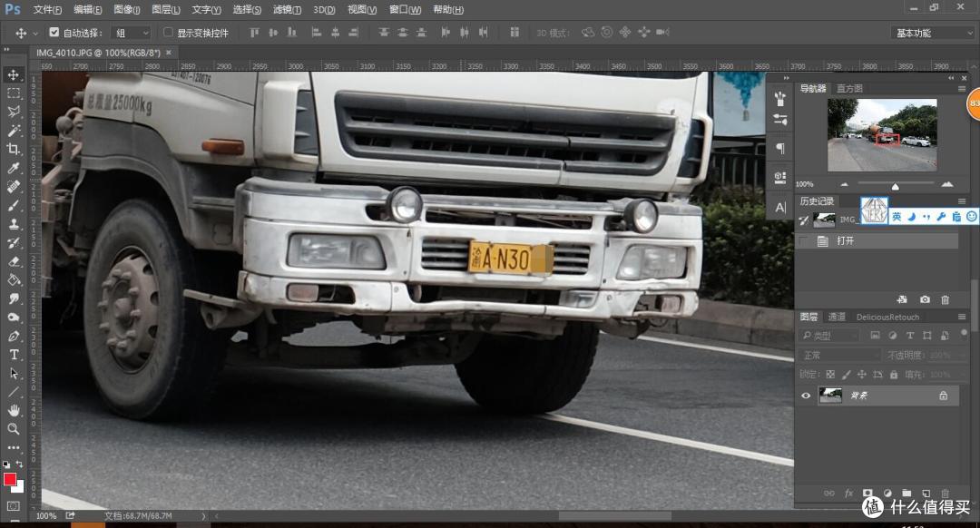The width and height of the screenshot is (980, 528).
Task: Switch to the 直方图 panel tab
Action: pos(849,88)
